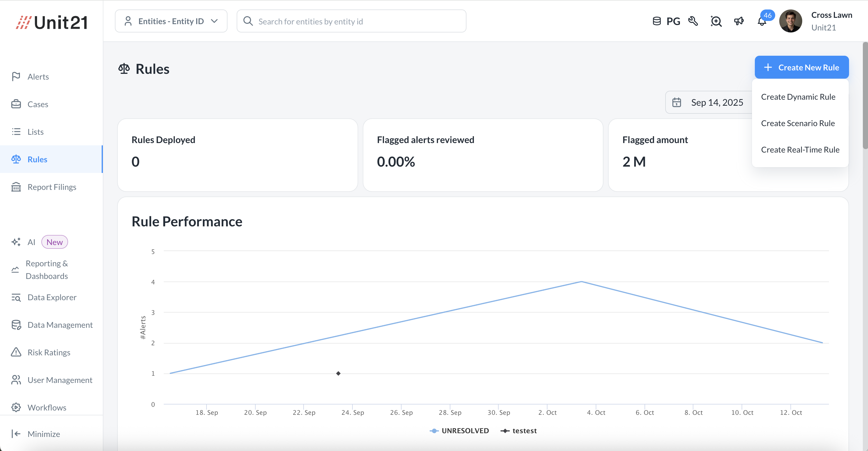
Task: Choose Create Real-Time Rule option
Action: coord(800,150)
